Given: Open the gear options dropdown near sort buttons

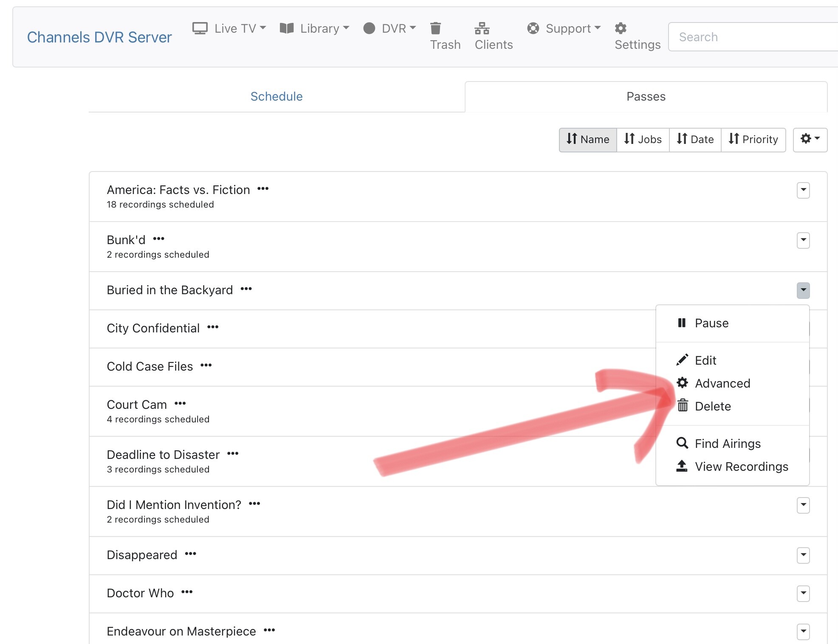Looking at the screenshot, I should point(810,140).
